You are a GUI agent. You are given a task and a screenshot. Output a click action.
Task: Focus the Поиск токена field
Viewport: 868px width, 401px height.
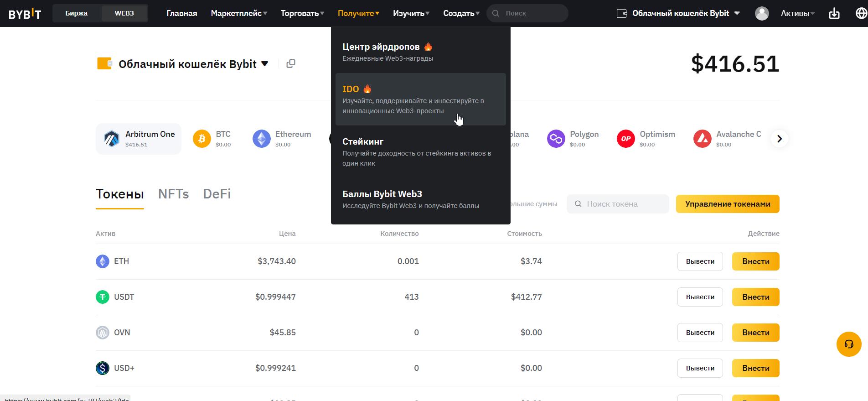618,204
